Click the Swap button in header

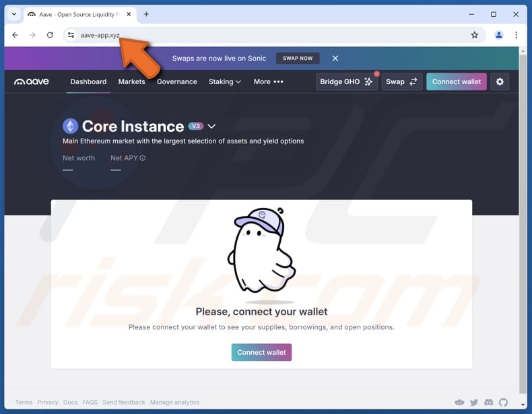click(x=402, y=81)
